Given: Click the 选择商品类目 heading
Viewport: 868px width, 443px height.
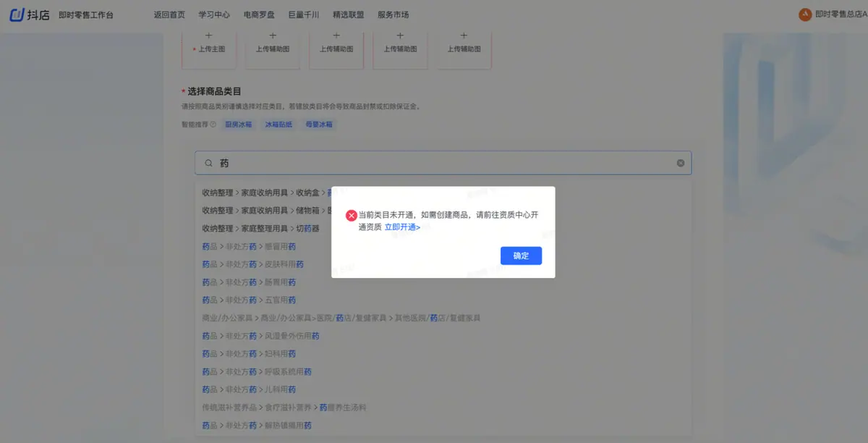Looking at the screenshot, I should point(214,91).
